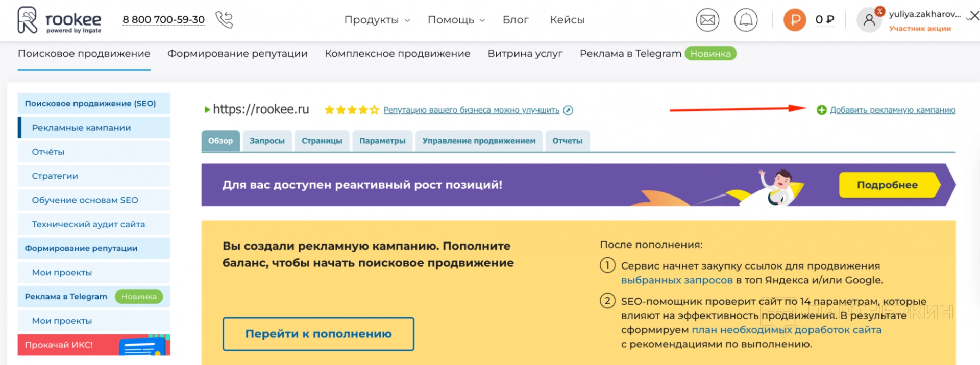Viewport: 980px width, 365px height.
Task: Click the Участник акции label
Action: coord(920,29)
